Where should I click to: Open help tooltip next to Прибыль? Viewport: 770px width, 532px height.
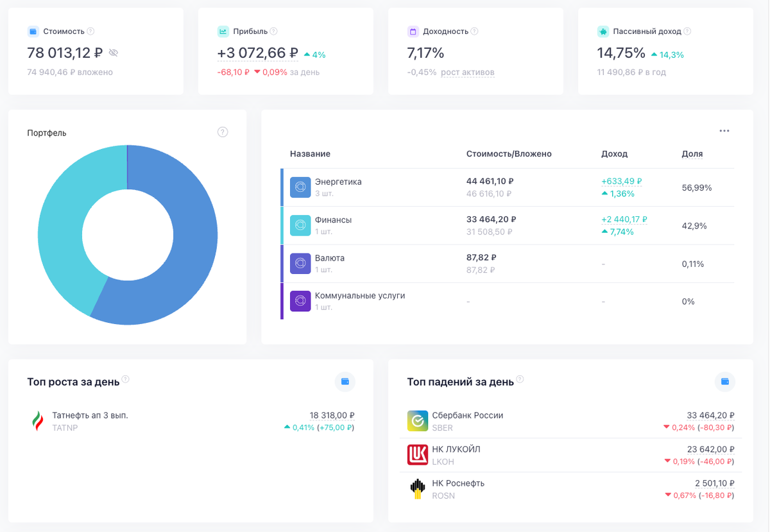(x=273, y=31)
